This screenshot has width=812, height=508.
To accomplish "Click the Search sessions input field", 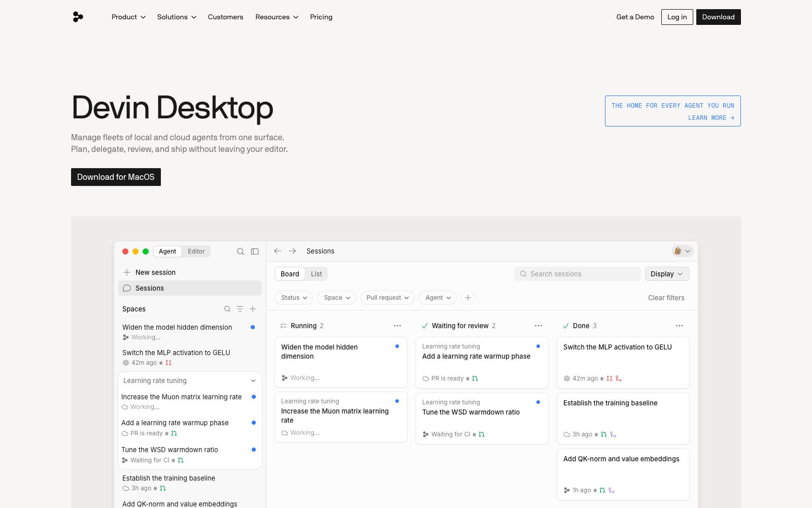I will coord(578,274).
